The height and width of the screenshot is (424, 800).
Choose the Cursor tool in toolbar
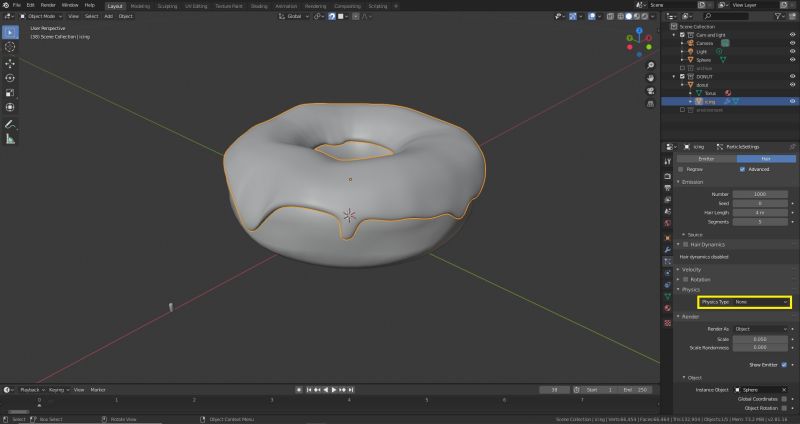10,47
